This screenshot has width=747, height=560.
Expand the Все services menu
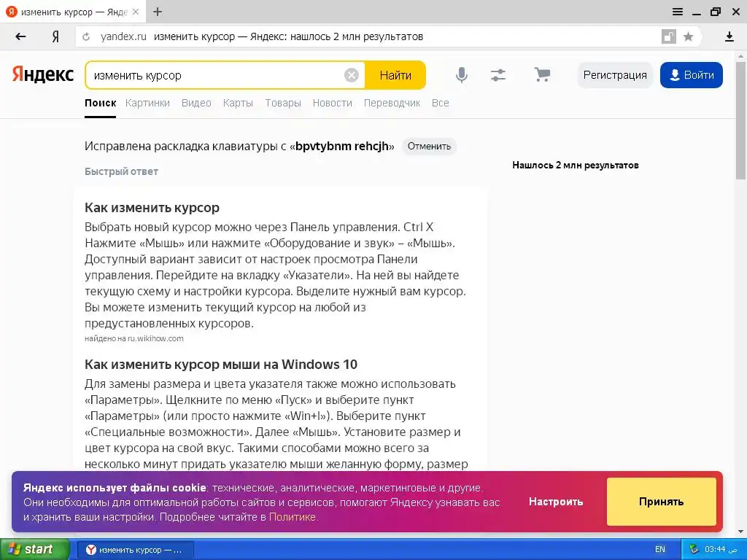[x=440, y=103]
